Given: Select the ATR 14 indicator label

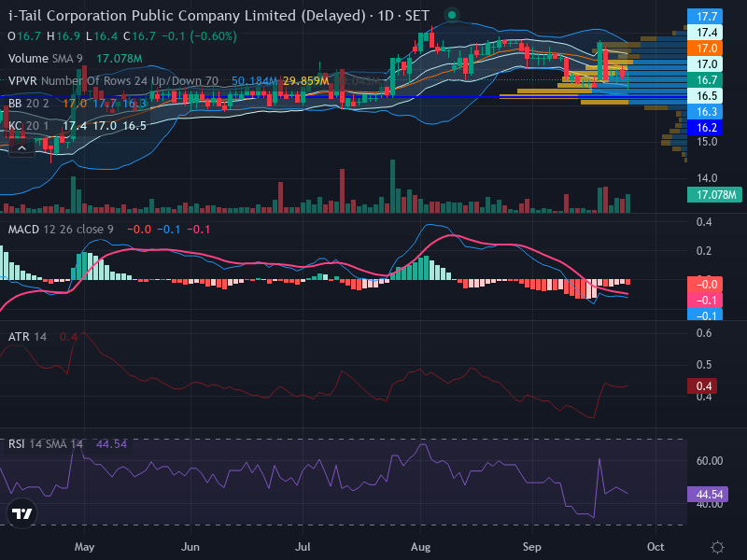Looking at the screenshot, I should tap(27, 337).
